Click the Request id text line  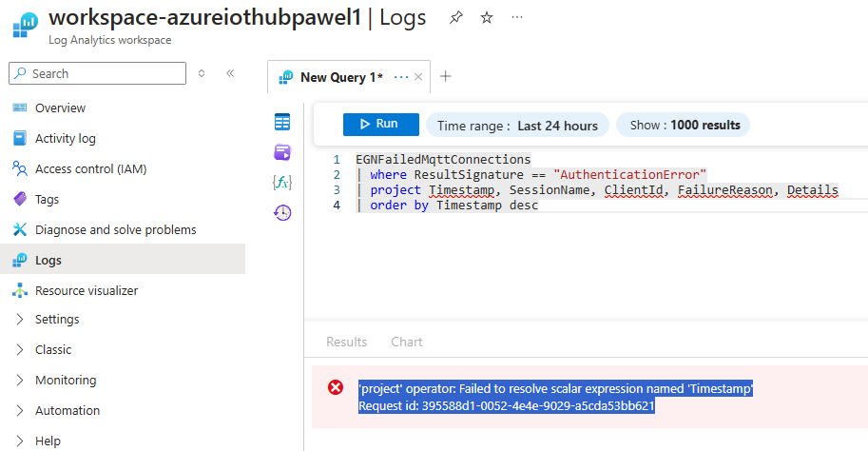[507, 405]
